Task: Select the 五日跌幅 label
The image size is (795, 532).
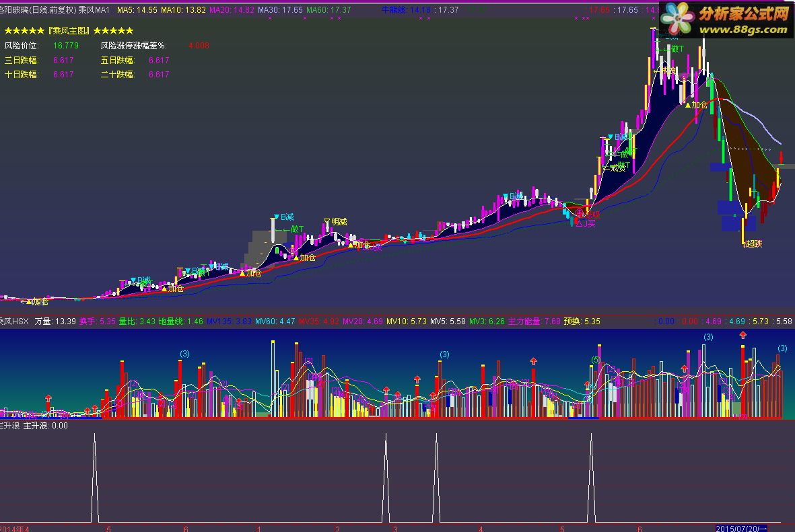Action: tap(118, 61)
